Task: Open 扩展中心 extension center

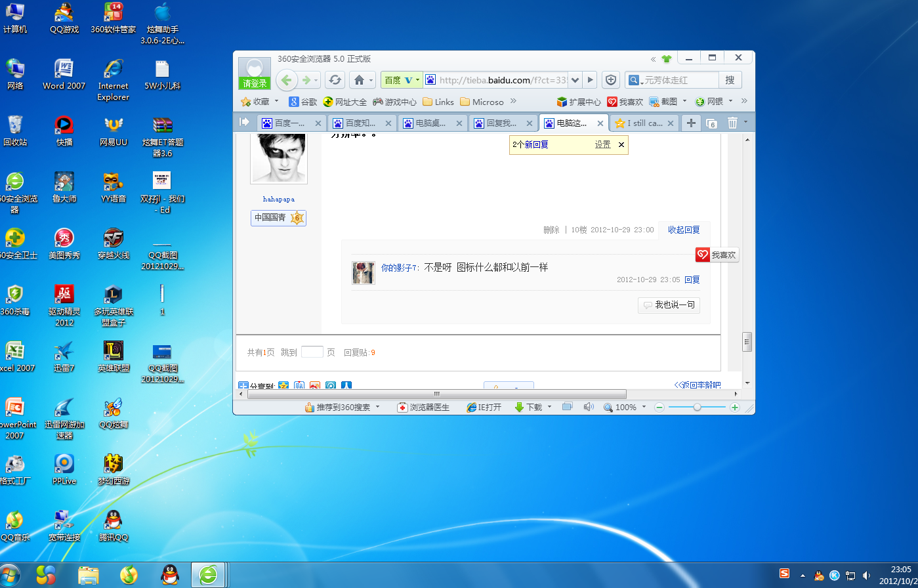Action: pos(579,102)
